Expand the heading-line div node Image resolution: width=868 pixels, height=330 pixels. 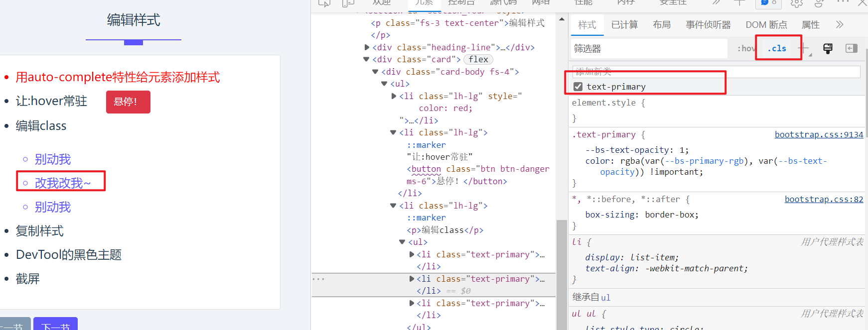367,47
